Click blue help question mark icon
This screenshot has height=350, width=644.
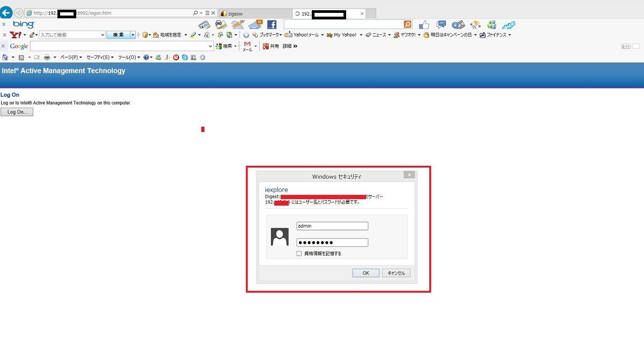point(146,57)
